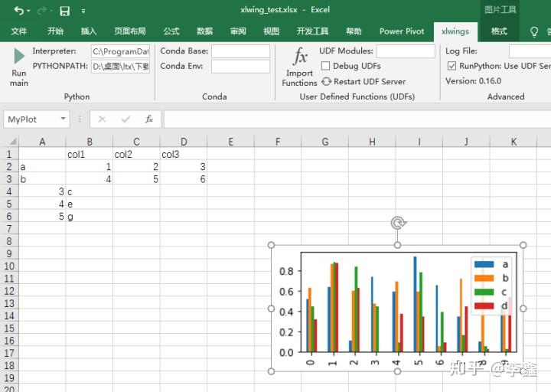551x392 pixels.
Task: Open the Power Pivot tab
Action: click(x=402, y=31)
